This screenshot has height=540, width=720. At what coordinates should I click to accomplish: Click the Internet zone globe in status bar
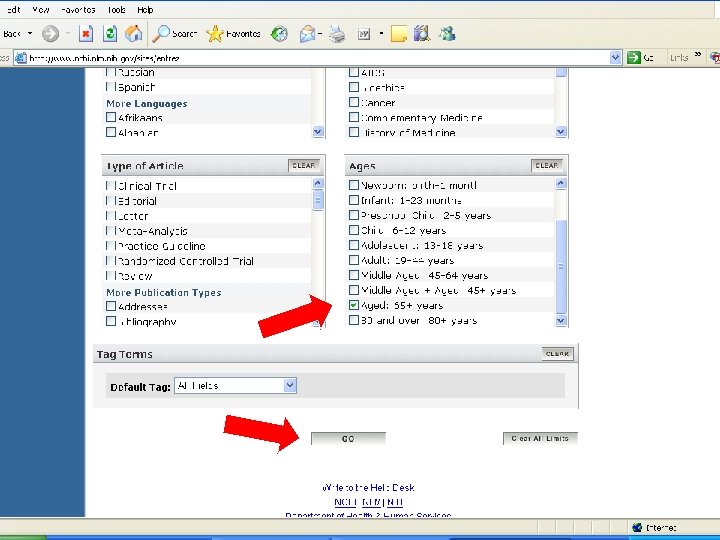(636, 527)
